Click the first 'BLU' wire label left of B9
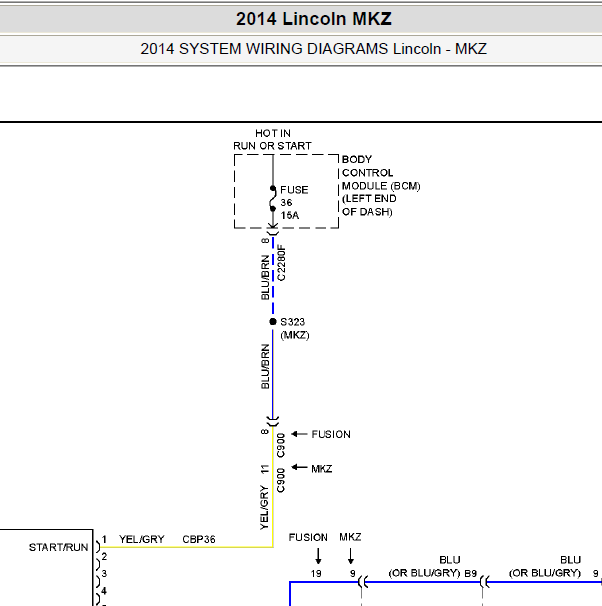This screenshot has width=602, height=606. coord(450,560)
